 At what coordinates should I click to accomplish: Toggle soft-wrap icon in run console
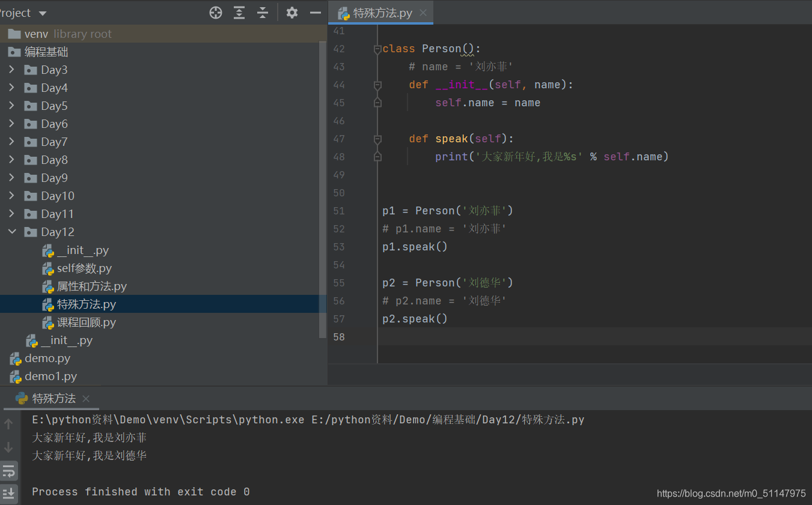[x=8, y=471]
